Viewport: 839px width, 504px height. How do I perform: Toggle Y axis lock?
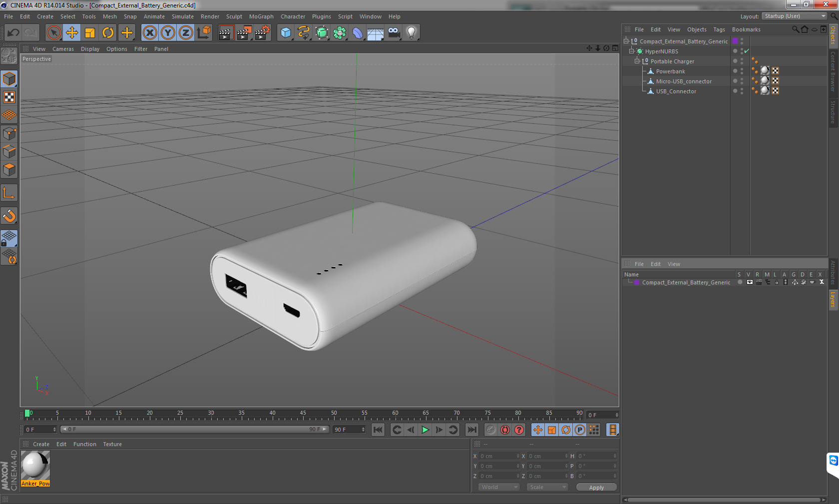pyautogui.click(x=168, y=33)
